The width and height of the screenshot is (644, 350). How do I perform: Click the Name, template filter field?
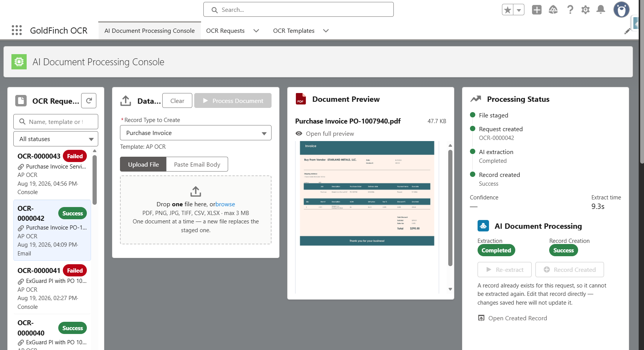[56, 122]
